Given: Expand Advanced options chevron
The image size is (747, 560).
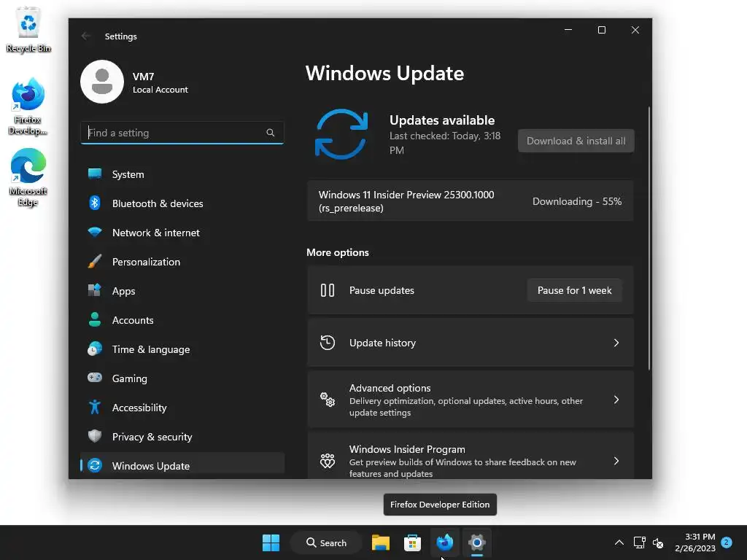Looking at the screenshot, I should point(616,400).
